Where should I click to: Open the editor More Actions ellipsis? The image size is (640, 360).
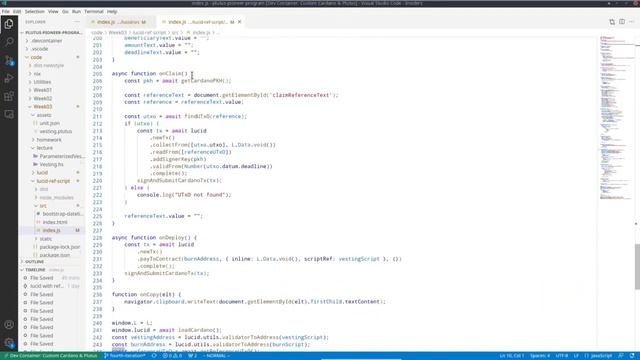[x=631, y=22]
